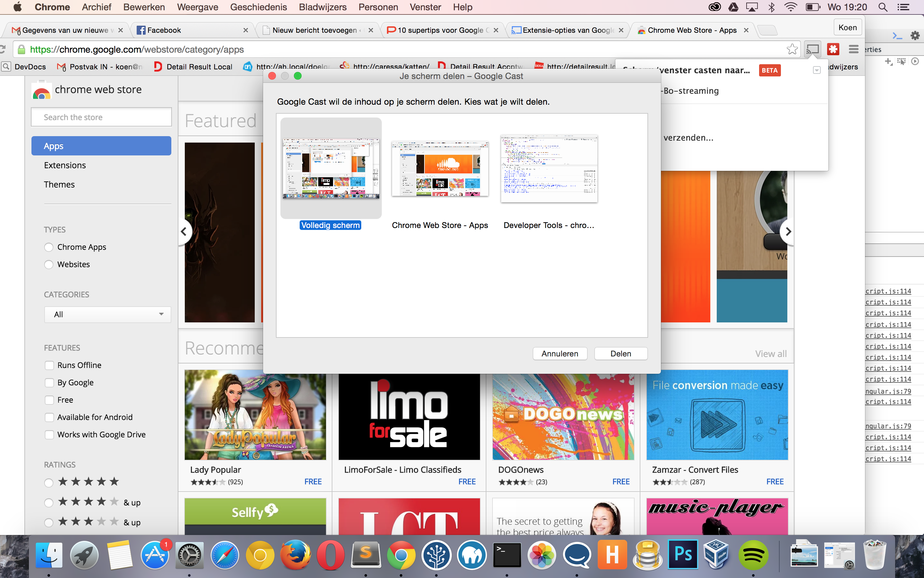Launch Safari from the dock

(x=225, y=555)
